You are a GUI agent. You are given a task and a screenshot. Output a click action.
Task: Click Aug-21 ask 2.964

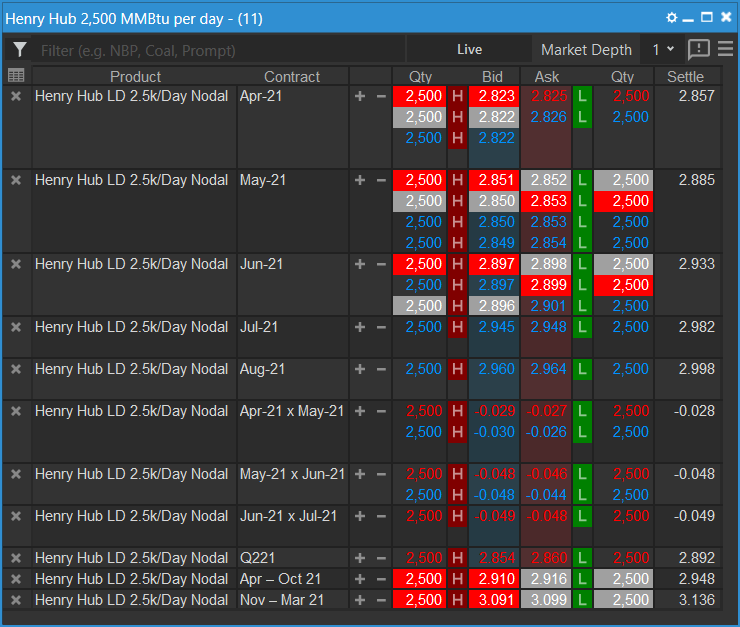pyautogui.click(x=546, y=369)
